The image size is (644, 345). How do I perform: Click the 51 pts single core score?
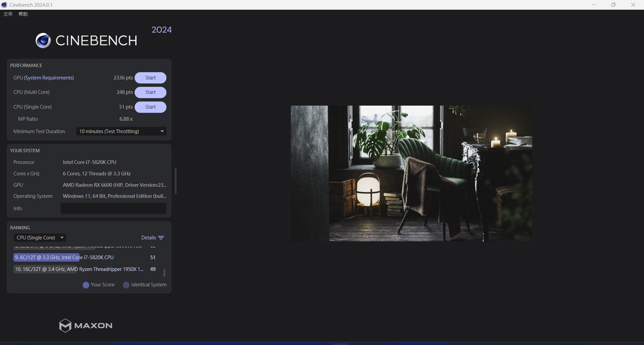(x=126, y=107)
